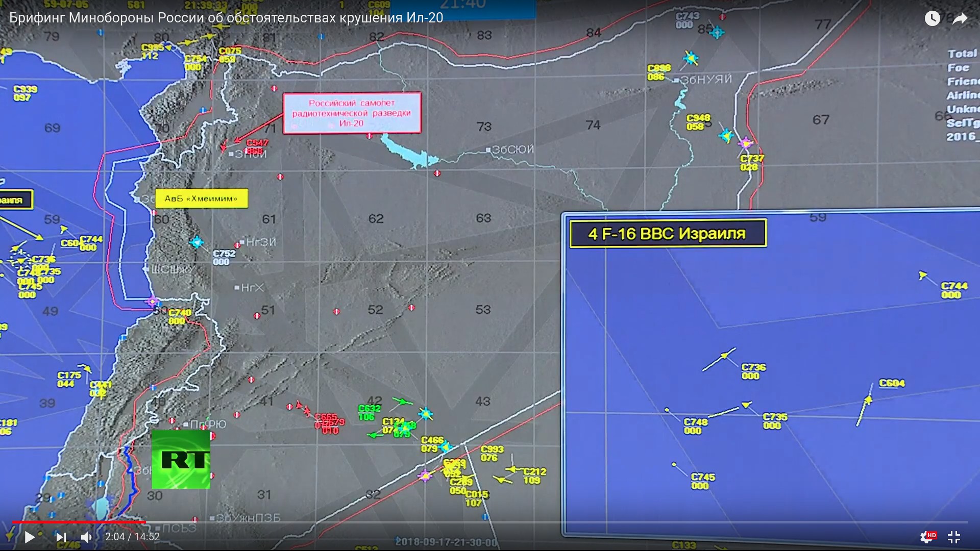This screenshot has height=551, width=980.
Task: Exit fullscreen mode
Action: tap(953, 537)
